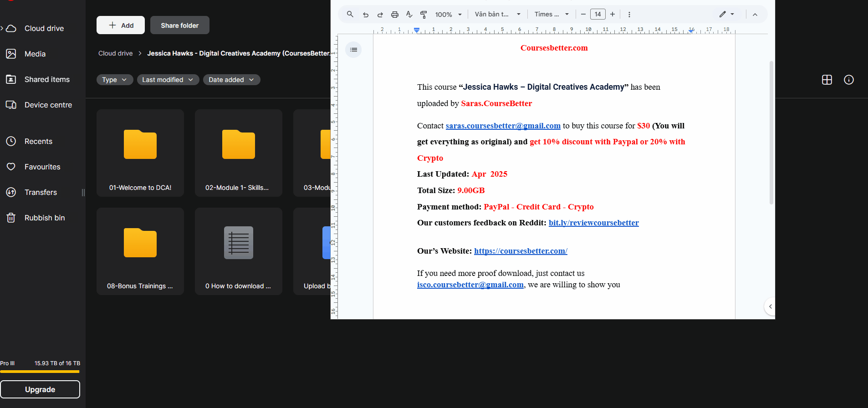Open the Type filter dropdown
Image resolution: width=868 pixels, height=408 pixels.
coord(114,80)
